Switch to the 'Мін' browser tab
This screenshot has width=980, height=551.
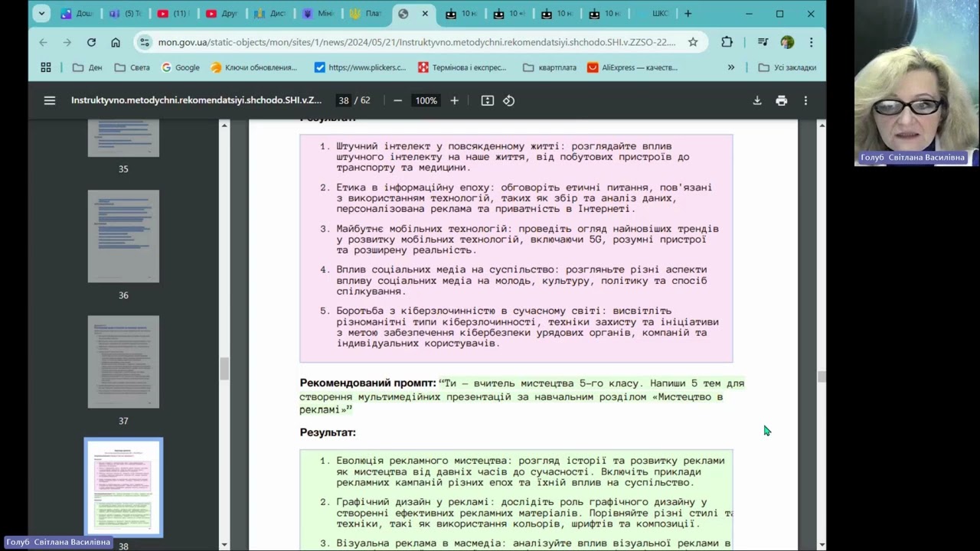point(318,13)
